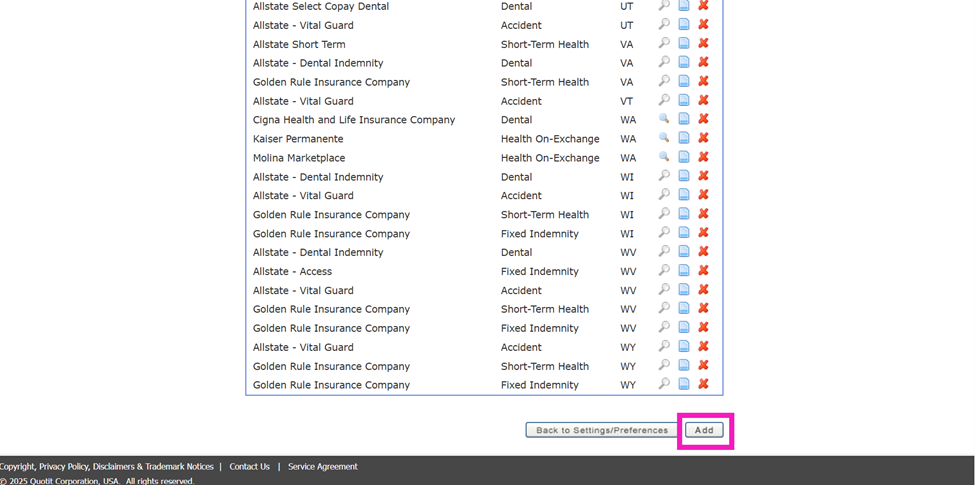Delete Allstate Dental Indemnity WI row
This screenshot has width=975, height=485.
pos(703,175)
